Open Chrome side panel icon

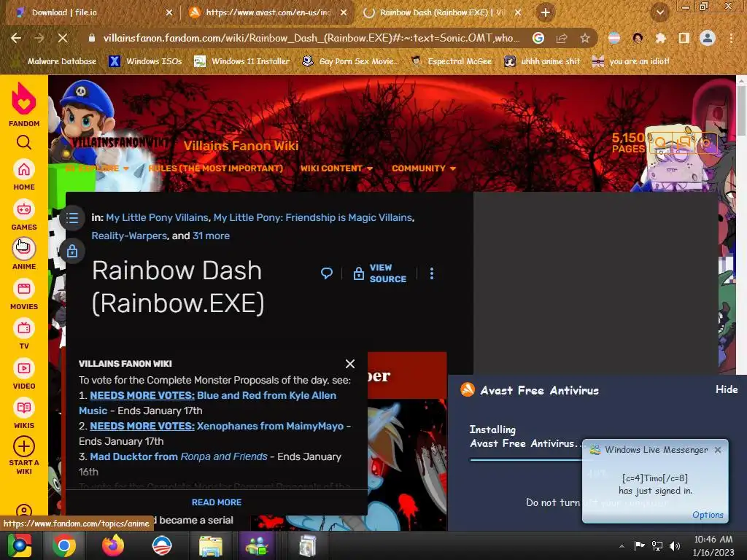[x=684, y=38]
